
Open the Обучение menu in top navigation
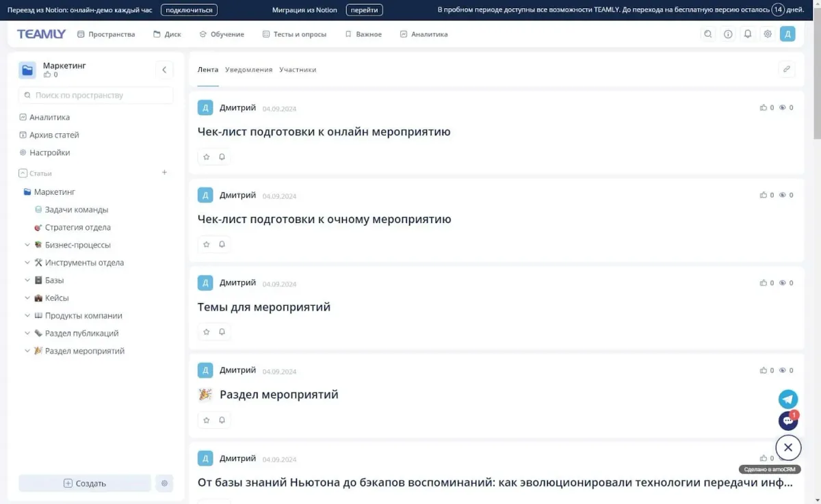click(x=222, y=34)
